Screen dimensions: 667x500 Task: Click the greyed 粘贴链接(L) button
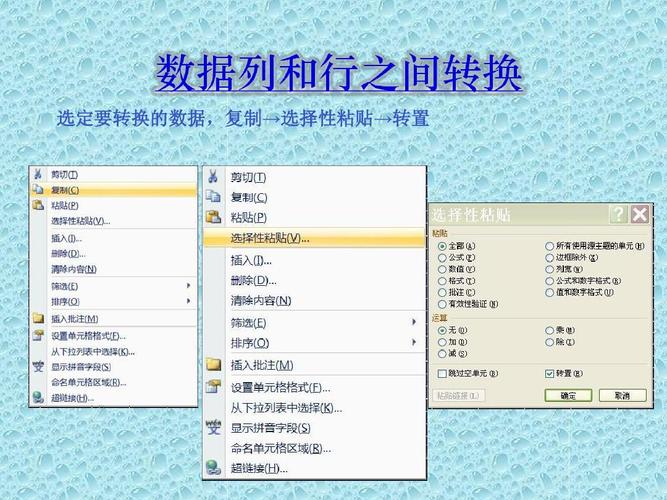coord(459,395)
